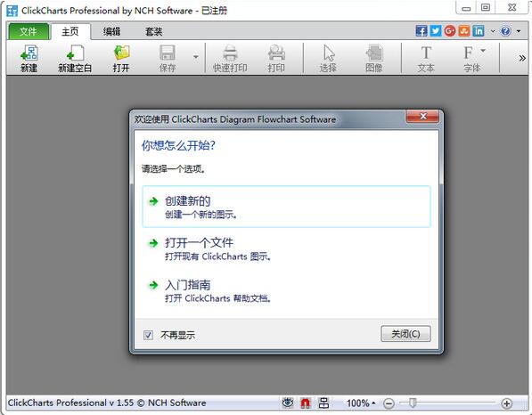The height and width of the screenshot is (415, 532).
Task: Open the help dropdown arrow
Action: [519, 31]
